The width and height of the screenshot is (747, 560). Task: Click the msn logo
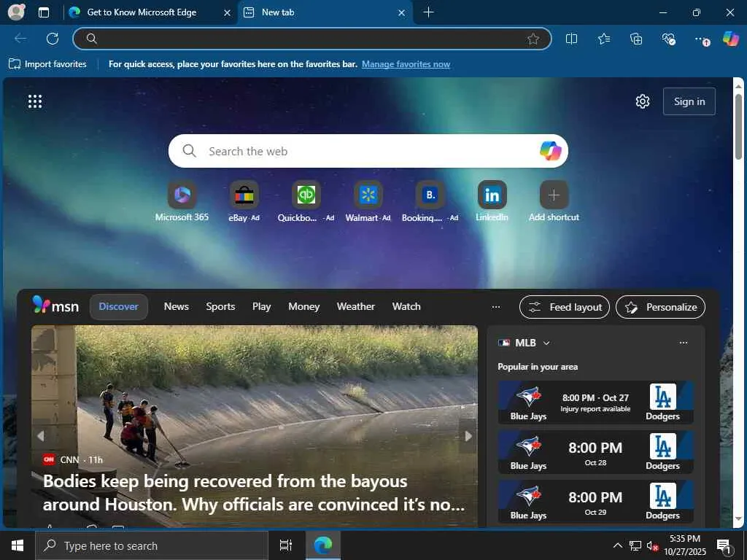(x=55, y=306)
